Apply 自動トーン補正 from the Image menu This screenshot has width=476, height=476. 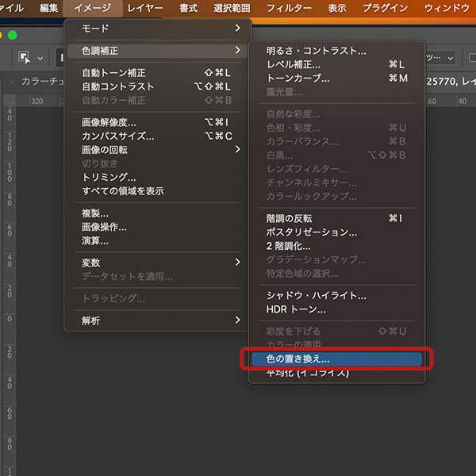point(113,73)
